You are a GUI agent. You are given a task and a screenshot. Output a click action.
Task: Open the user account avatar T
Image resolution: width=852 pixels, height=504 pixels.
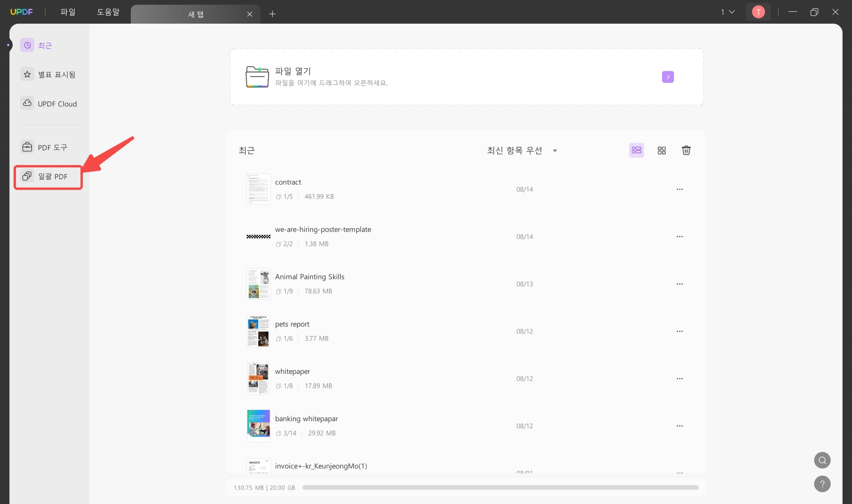point(758,12)
